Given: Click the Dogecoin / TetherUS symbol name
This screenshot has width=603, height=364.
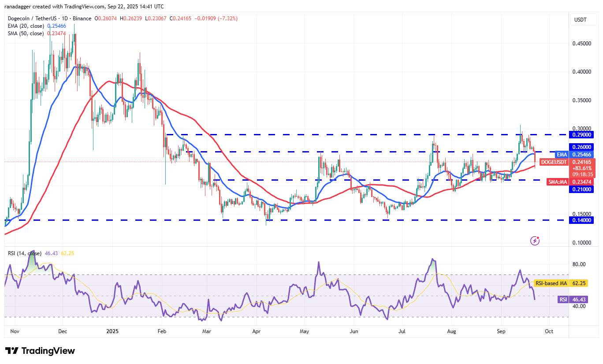Looking at the screenshot, I should pos(33,19).
